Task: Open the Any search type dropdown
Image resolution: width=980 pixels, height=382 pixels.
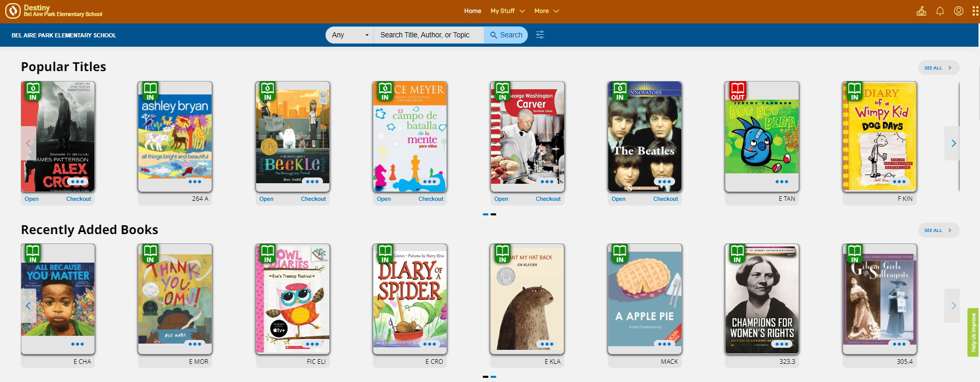Action: [x=349, y=35]
